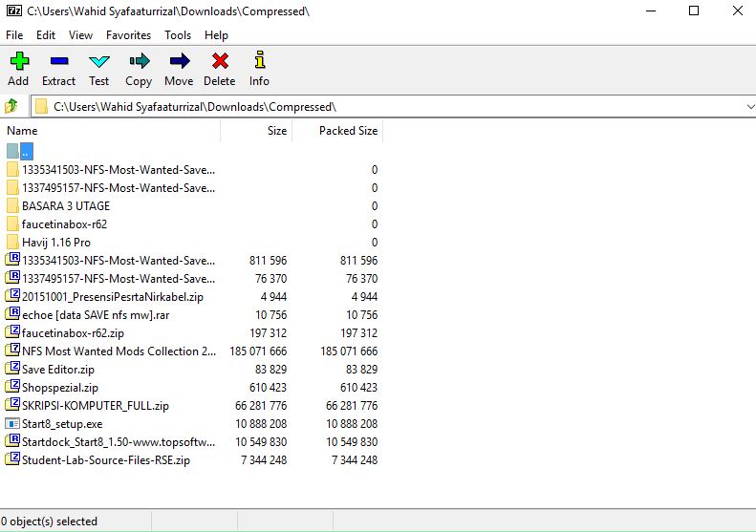Open the Tools menu
756x532 pixels.
[x=178, y=35]
